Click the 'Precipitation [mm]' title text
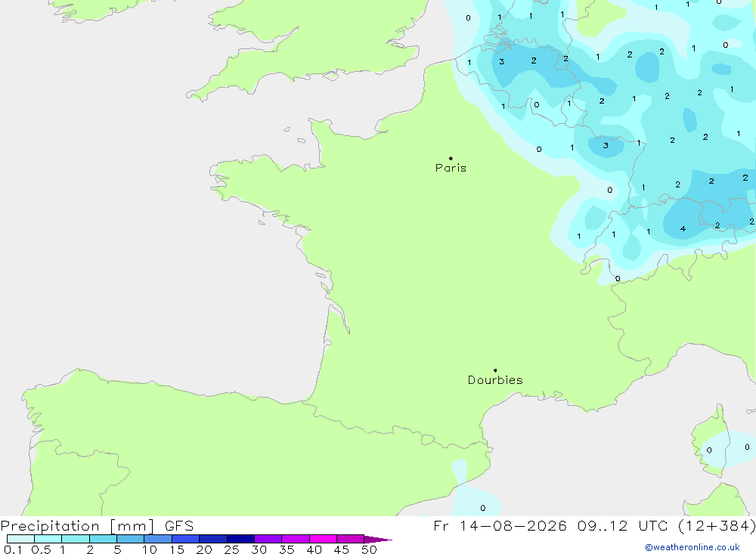756x554 pixels. 78,526
